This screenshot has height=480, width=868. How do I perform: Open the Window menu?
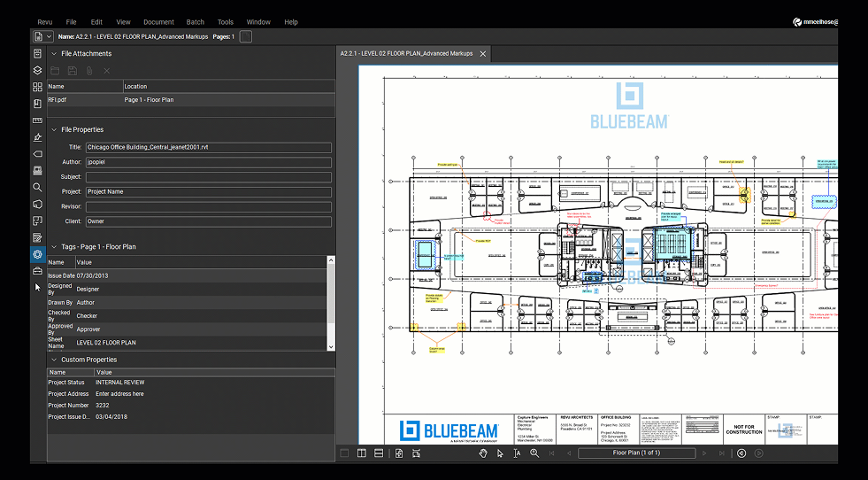tap(258, 22)
